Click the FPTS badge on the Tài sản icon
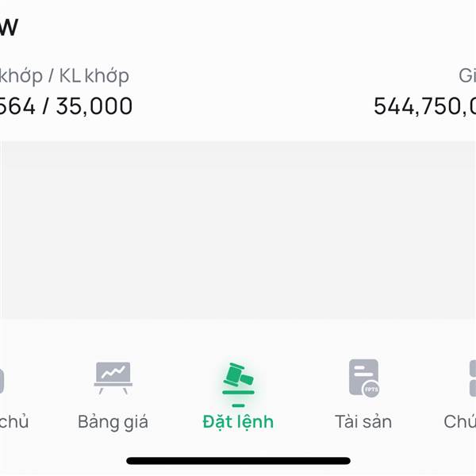 (x=371, y=390)
